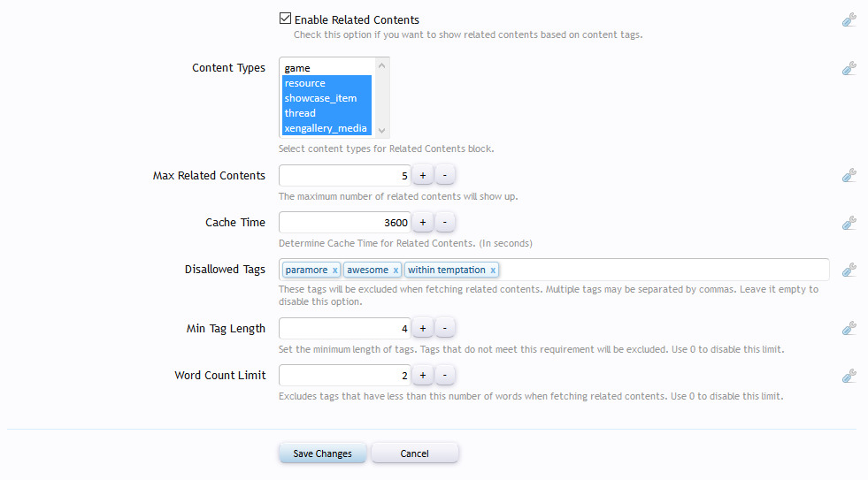Click edit icon beside Enable Related Contents
The image size is (868, 480).
(x=849, y=20)
